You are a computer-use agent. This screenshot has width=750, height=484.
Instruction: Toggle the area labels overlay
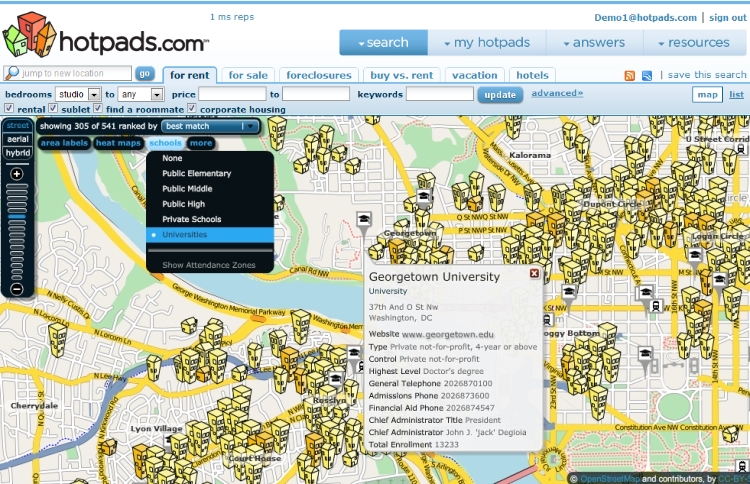click(x=64, y=143)
